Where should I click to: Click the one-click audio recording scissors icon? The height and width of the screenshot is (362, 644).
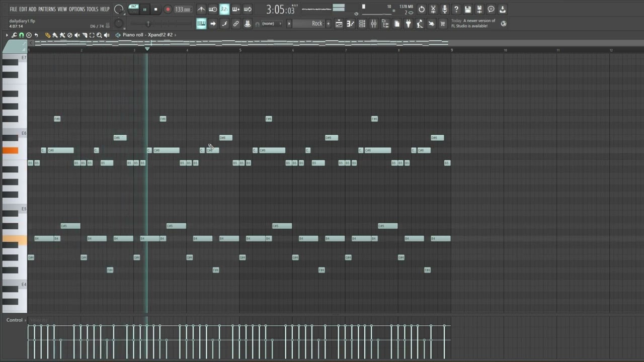[433, 9]
